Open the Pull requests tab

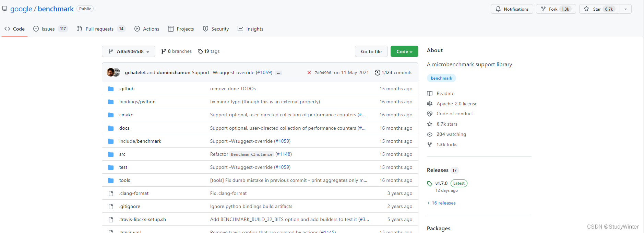point(101,29)
